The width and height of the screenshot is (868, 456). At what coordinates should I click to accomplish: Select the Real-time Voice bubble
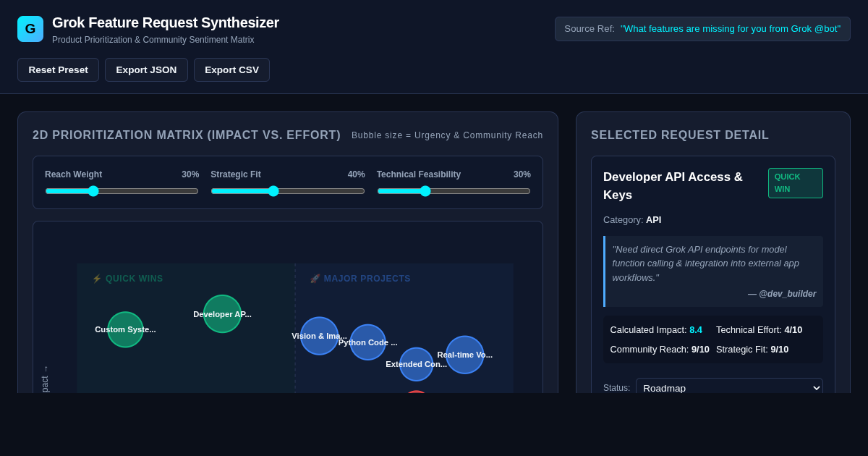464,355
